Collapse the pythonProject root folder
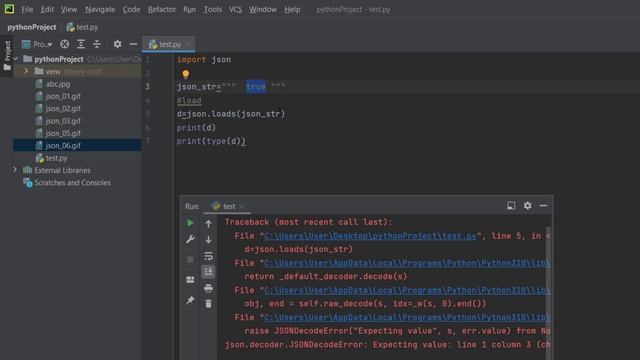The width and height of the screenshot is (640, 360). pyautogui.click(x=16, y=59)
